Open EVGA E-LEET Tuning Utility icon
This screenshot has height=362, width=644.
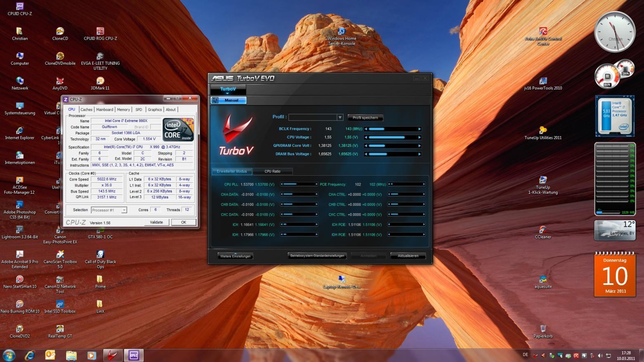click(x=100, y=61)
